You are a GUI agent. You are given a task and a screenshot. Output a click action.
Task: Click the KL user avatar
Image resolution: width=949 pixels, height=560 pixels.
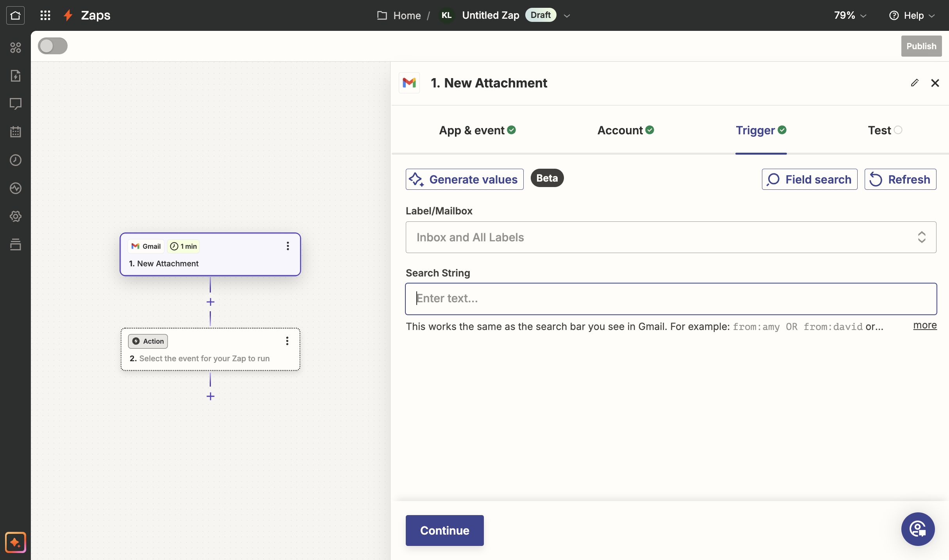(446, 15)
